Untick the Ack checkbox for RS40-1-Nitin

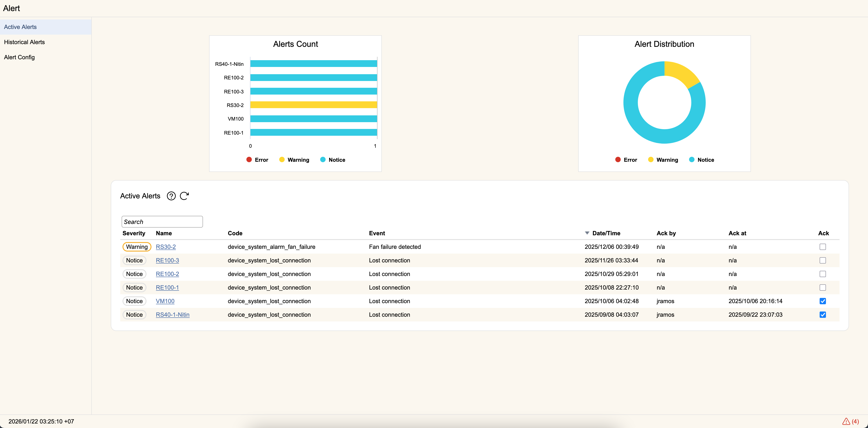823,315
